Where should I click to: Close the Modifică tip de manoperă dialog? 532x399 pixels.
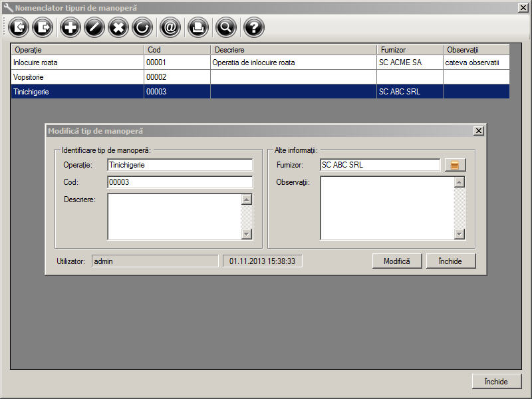point(478,130)
